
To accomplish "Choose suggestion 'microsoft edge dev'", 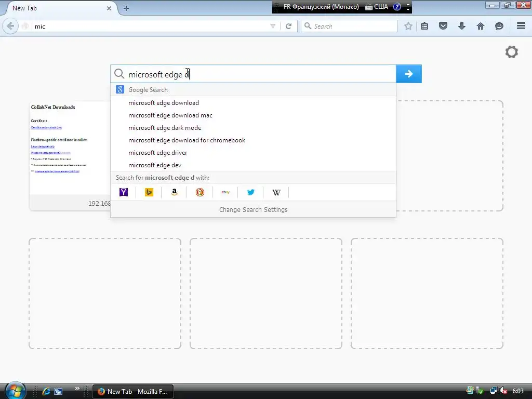I will point(253,165).
